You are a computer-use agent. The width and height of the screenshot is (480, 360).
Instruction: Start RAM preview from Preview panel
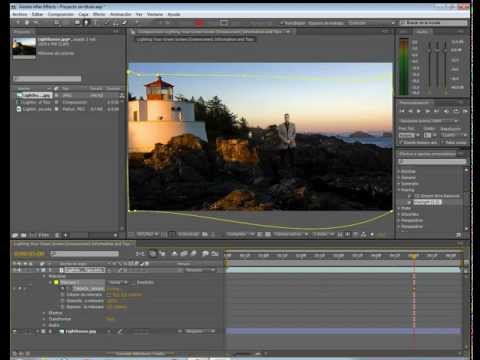(465, 111)
